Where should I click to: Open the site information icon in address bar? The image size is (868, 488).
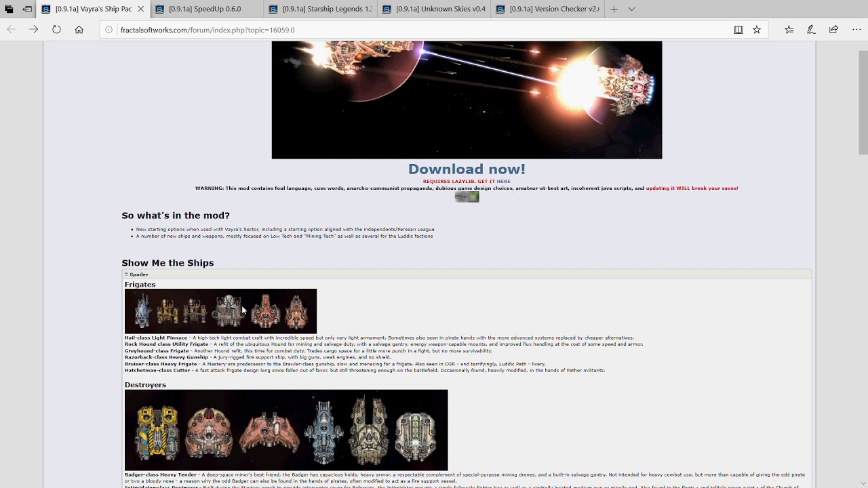(x=108, y=30)
